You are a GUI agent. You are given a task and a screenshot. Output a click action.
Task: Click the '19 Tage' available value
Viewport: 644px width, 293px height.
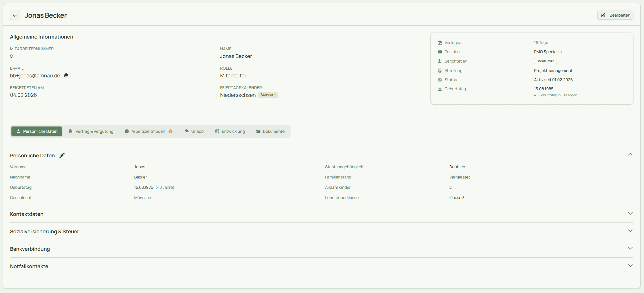click(x=541, y=43)
